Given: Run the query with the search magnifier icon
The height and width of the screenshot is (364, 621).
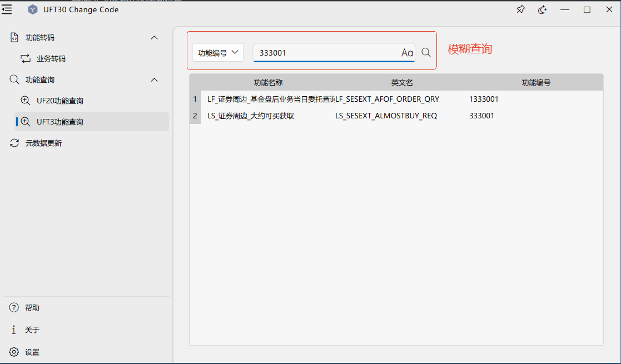Looking at the screenshot, I should point(426,52).
